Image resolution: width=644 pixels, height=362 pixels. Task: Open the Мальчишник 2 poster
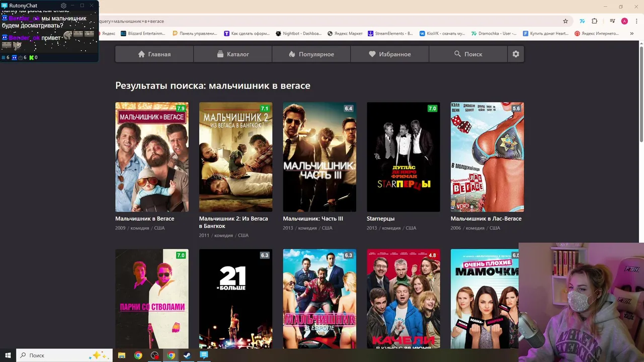[235, 157]
